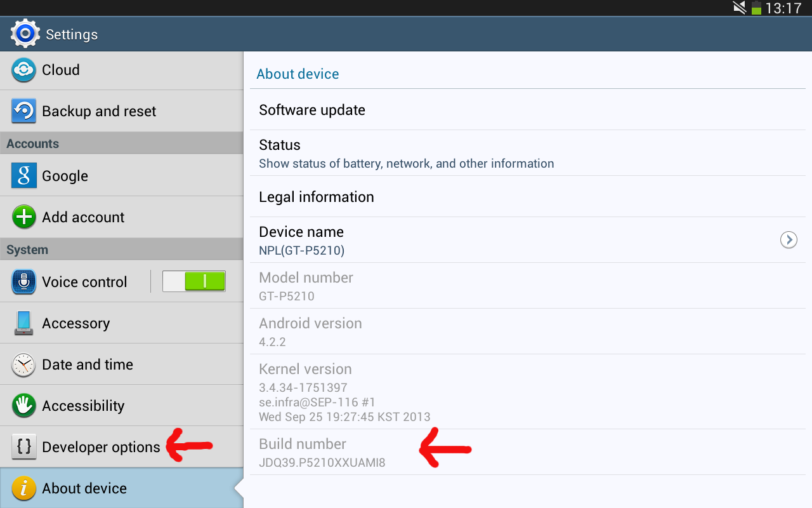Image resolution: width=812 pixels, height=508 pixels.
Task: Tap the Kernel version row
Action: [x=528, y=392]
